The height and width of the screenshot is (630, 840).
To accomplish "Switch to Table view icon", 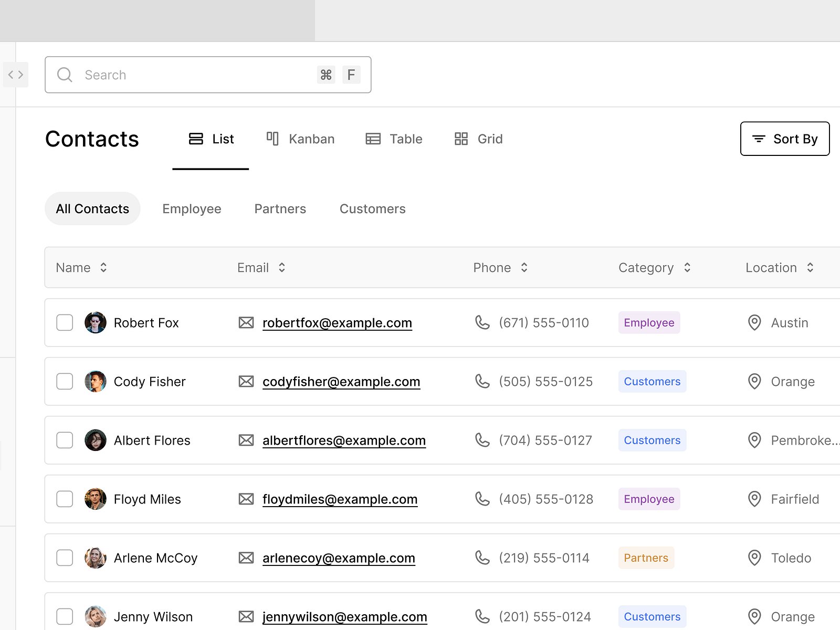I will click(x=373, y=139).
